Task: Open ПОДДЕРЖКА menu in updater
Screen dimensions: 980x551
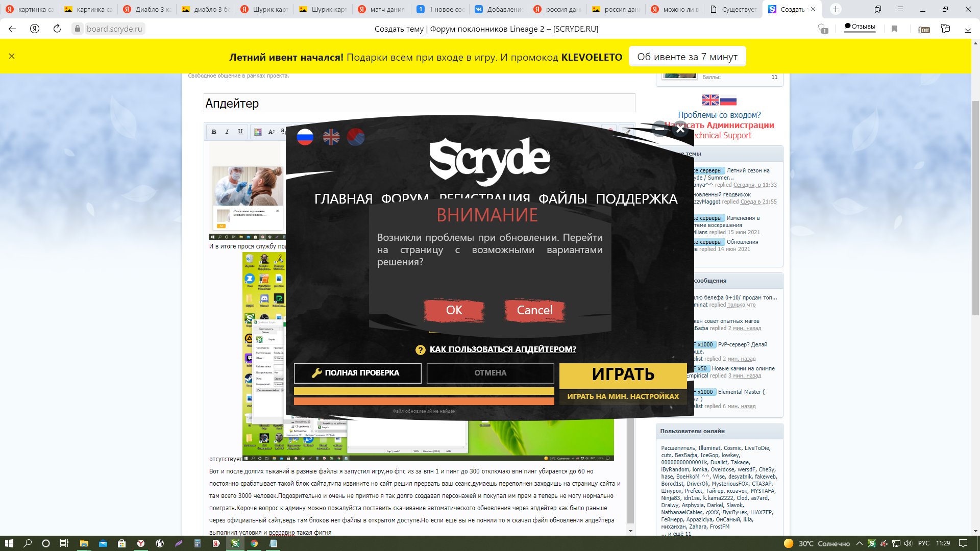Action: click(636, 199)
